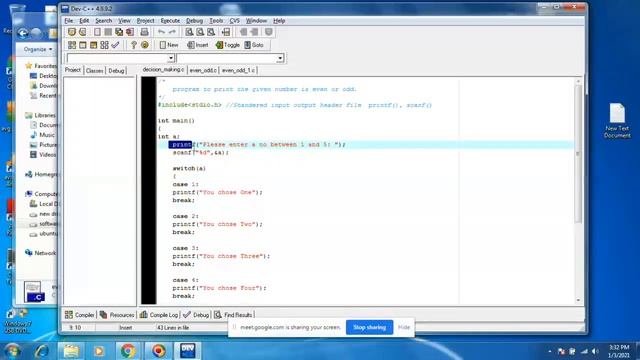Open the Project menu

point(145,21)
